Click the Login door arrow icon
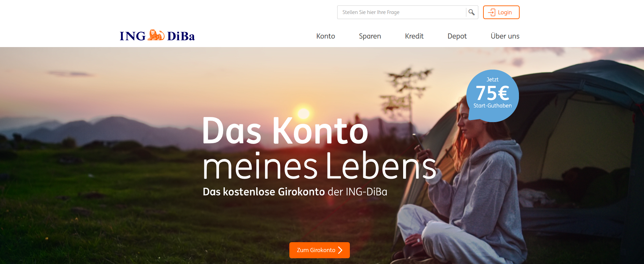Screen dimensions: 644x264 492,12
